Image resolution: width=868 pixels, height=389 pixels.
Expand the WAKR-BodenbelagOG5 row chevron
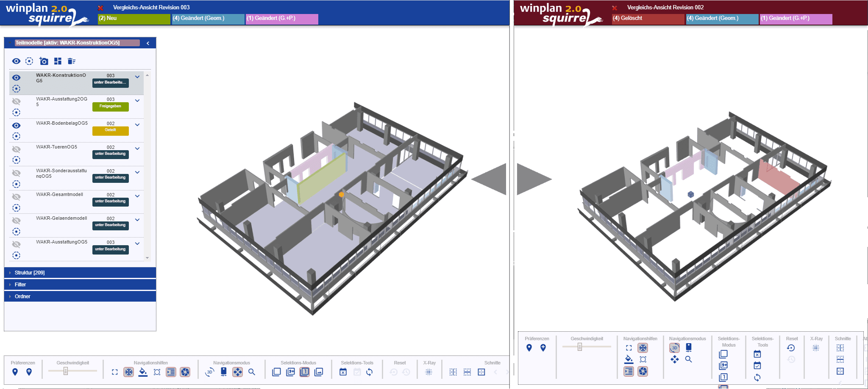[x=137, y=125]
